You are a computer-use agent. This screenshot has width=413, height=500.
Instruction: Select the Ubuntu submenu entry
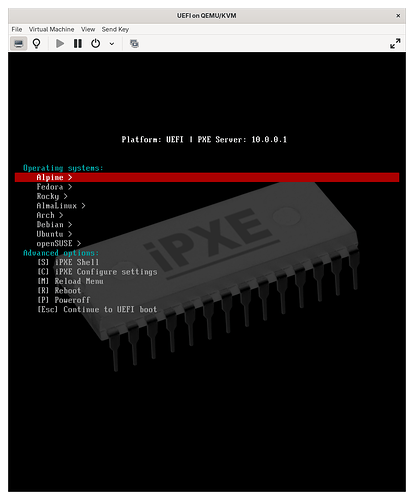(x=54, y=234)
